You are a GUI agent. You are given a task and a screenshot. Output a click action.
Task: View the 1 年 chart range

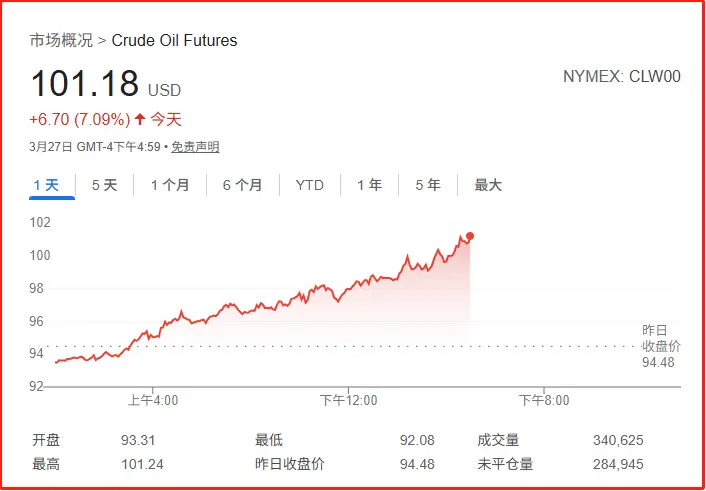click(369, 185)
